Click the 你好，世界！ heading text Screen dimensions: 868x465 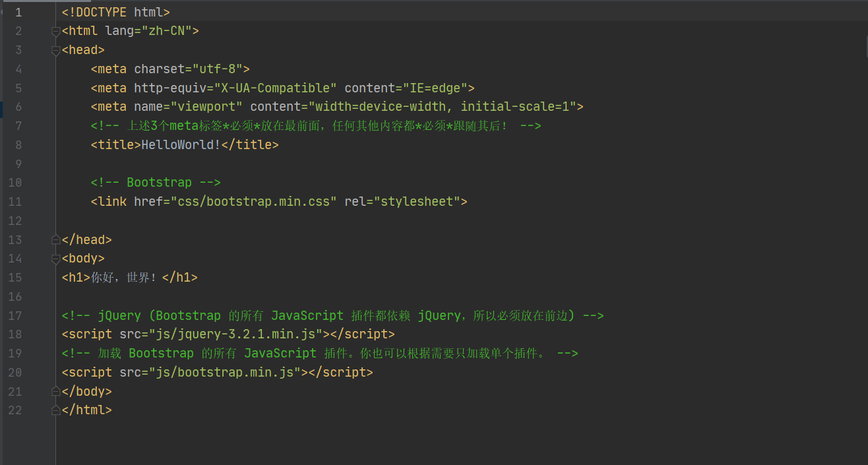pos(125,278)
